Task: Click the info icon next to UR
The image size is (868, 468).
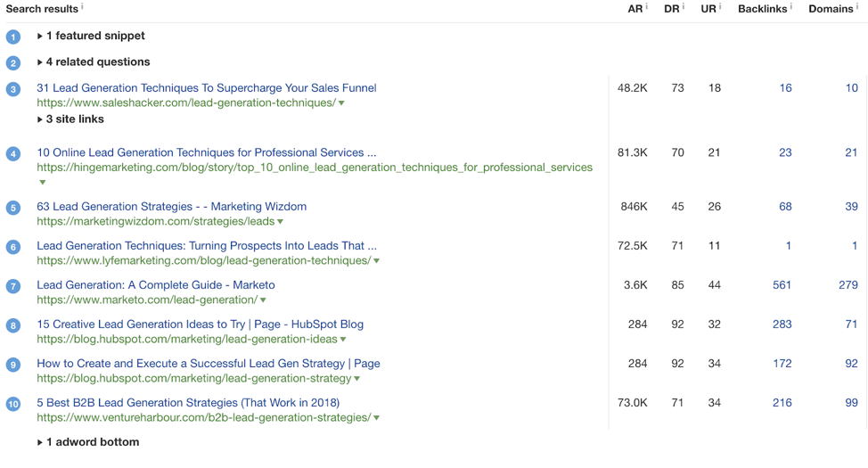Action: pos(720,6)
